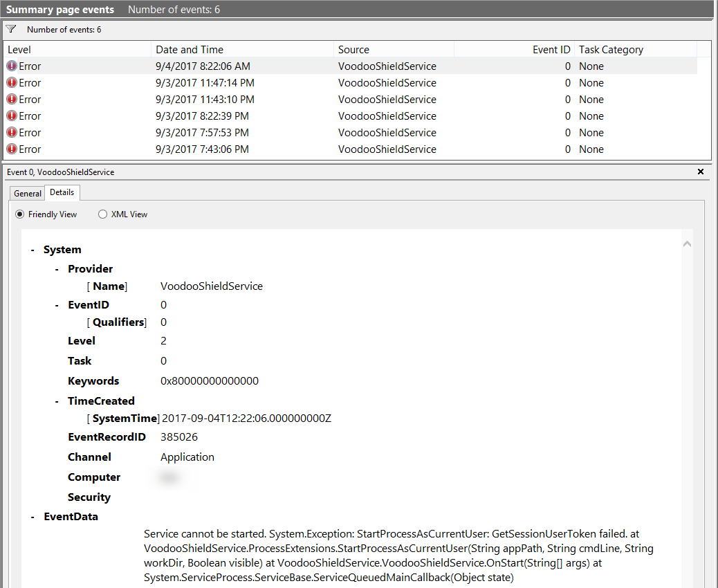The image size is (718, 588).
Task: Click error icon for 9/3/2017 7:43:06 PM event
Action: click(12, 149)
